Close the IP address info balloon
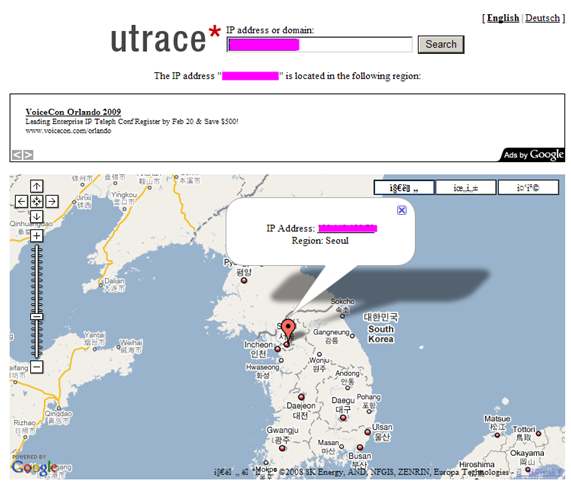Screen dimensions: 571x486 point(402,210)
